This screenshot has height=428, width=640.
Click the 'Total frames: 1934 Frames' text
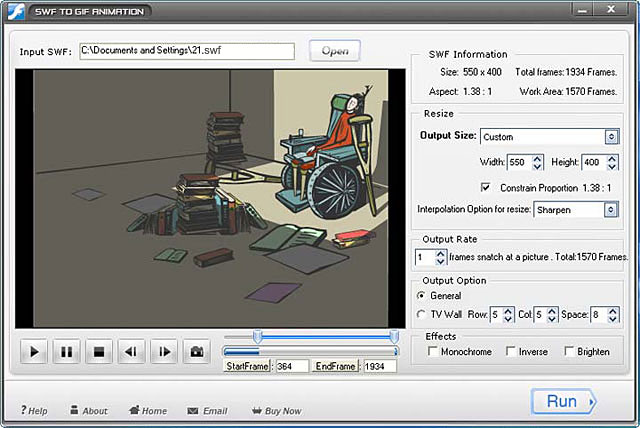tap(566, 72)
